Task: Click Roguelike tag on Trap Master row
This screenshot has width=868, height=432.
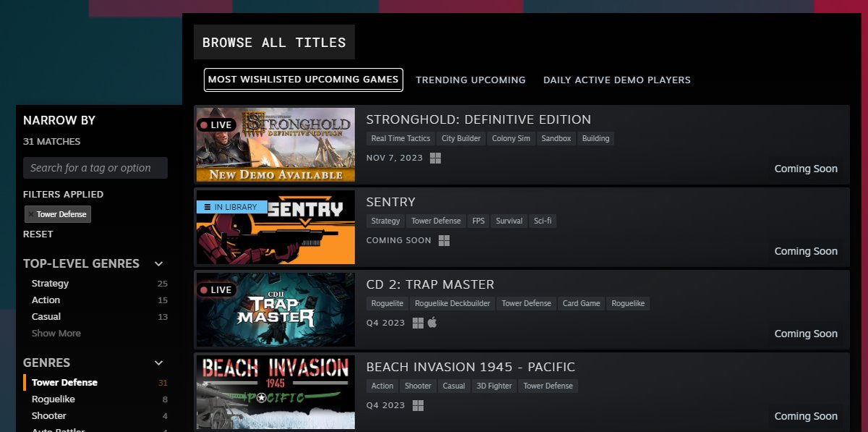Action: click(x=629, y=303)
